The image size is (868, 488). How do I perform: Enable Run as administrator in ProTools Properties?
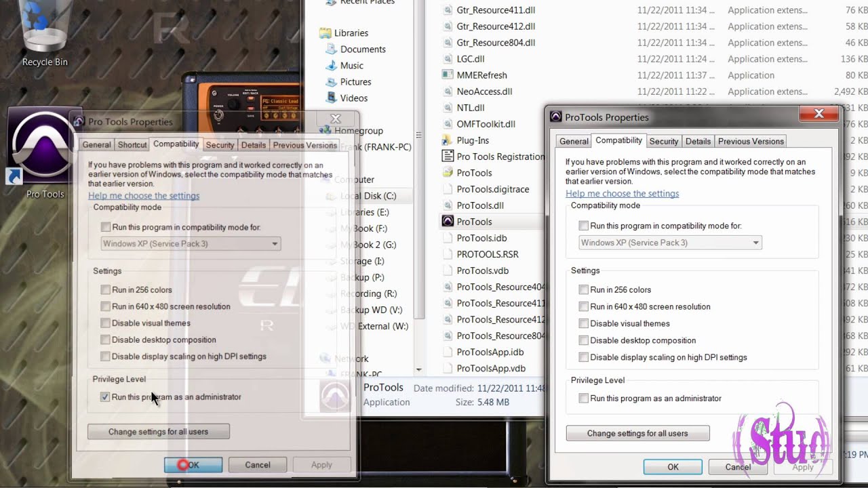(584, 399)
